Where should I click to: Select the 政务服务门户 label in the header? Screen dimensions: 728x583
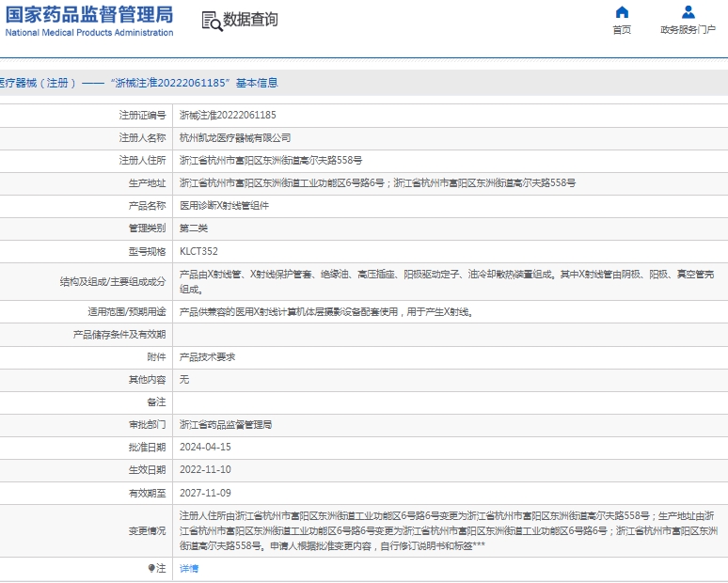688,30
